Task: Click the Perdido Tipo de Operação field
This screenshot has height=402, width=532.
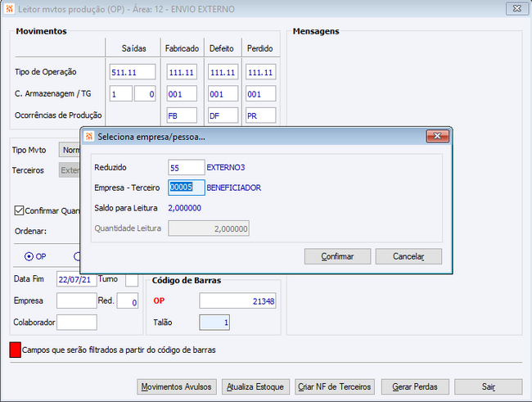Action: click(260, 72)
